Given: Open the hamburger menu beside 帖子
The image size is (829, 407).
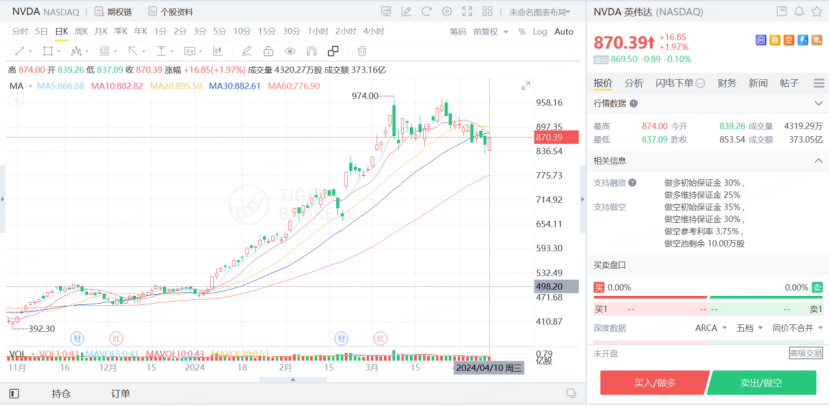Looking at the screenshot, I should point(819,83).
